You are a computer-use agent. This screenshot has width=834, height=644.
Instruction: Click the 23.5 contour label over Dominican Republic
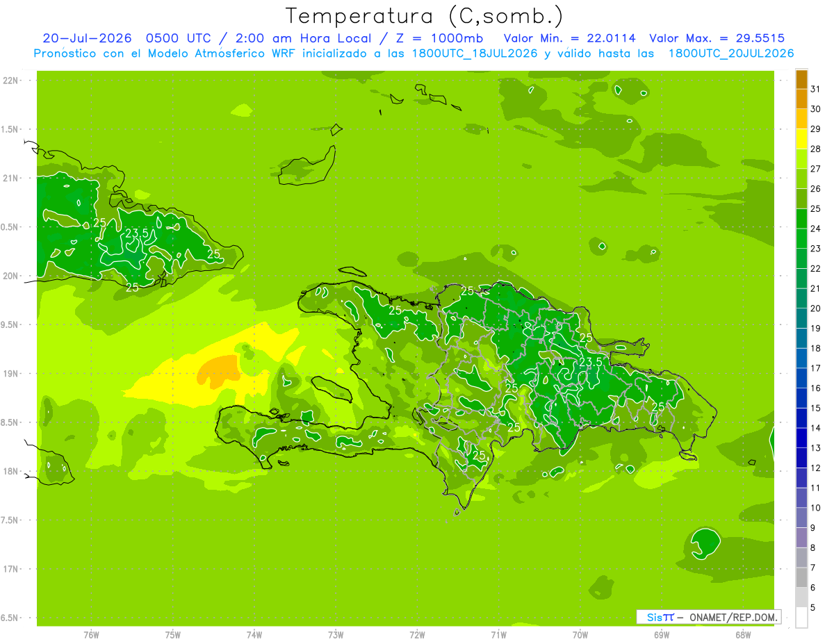[x=590, y=362]
